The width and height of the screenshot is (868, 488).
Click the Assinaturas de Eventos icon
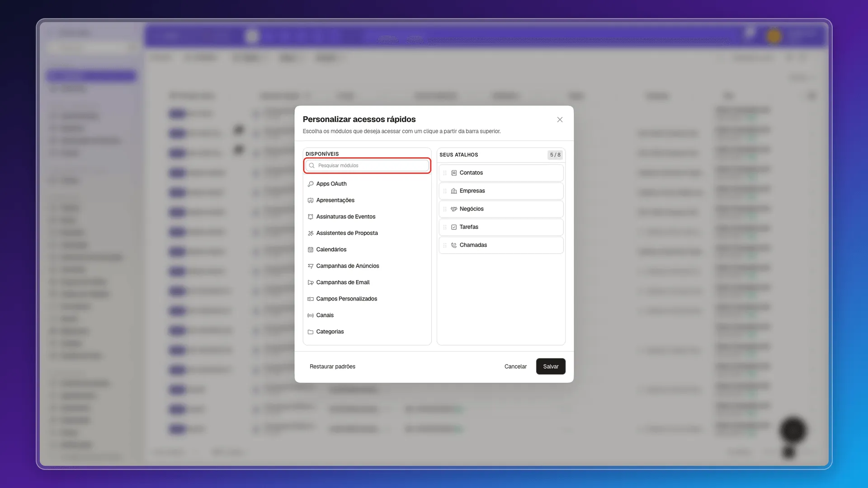pyautogui.click(x=311, y=217)
